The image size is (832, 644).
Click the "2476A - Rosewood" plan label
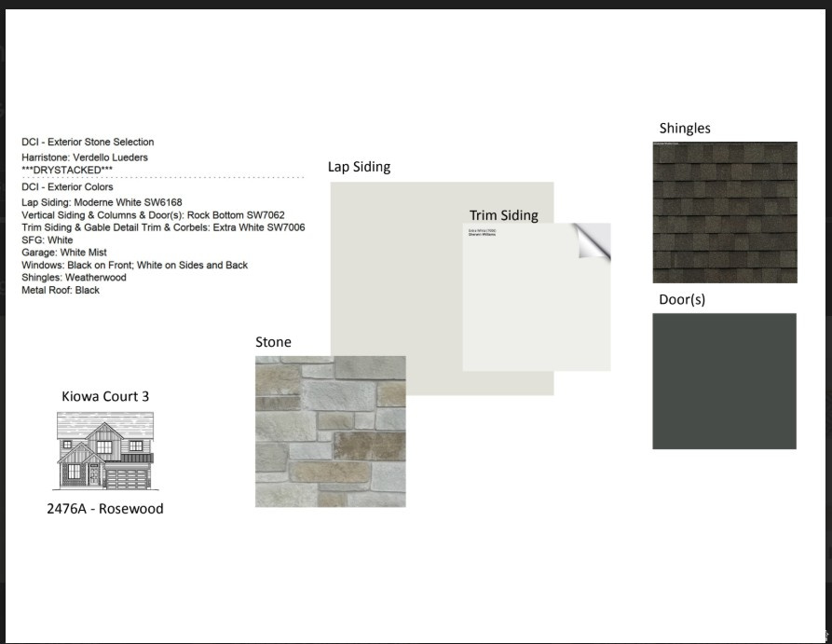105,509
